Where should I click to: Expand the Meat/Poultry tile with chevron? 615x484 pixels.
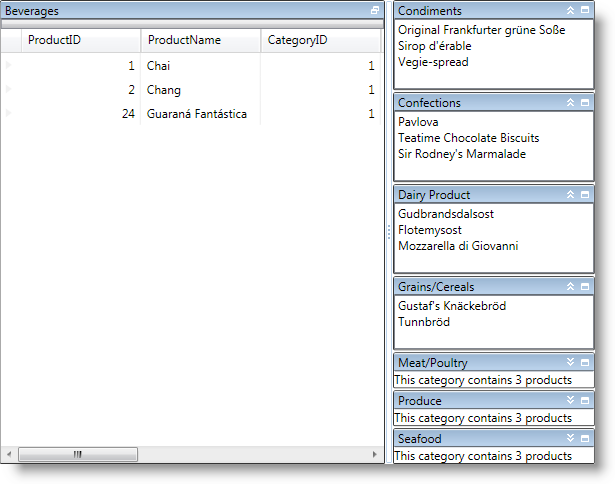click(570, 363)
